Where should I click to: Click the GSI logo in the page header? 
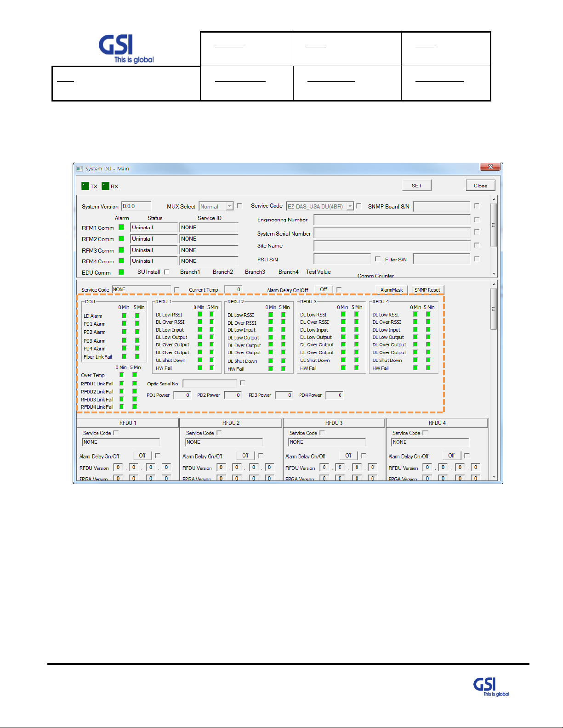click(x=125, y=49)
